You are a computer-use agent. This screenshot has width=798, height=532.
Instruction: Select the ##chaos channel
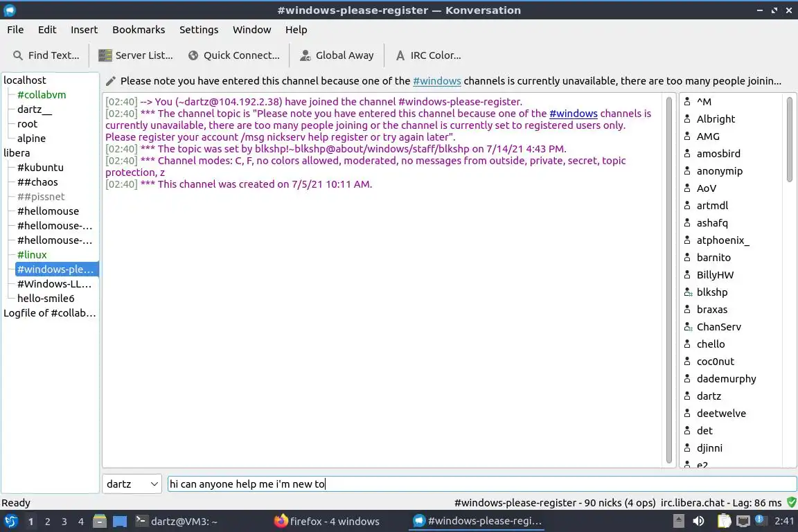click(37, 182)
